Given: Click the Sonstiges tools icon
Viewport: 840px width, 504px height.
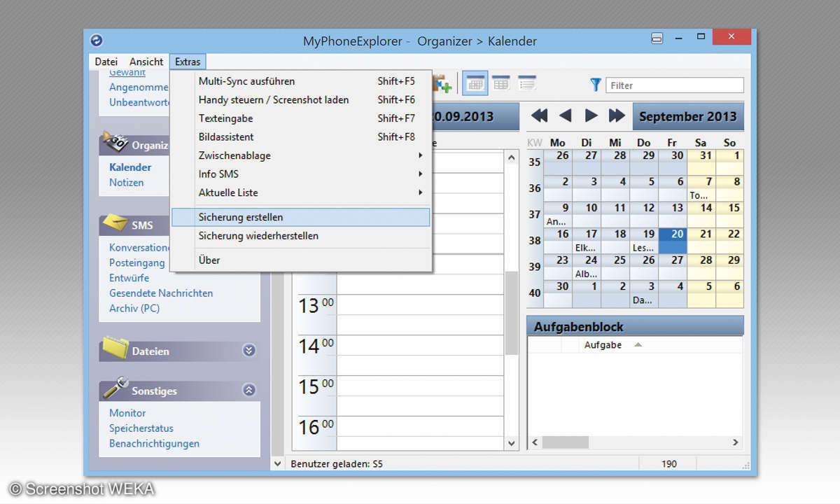Looking at the screenshot, I should click(115, 388).
